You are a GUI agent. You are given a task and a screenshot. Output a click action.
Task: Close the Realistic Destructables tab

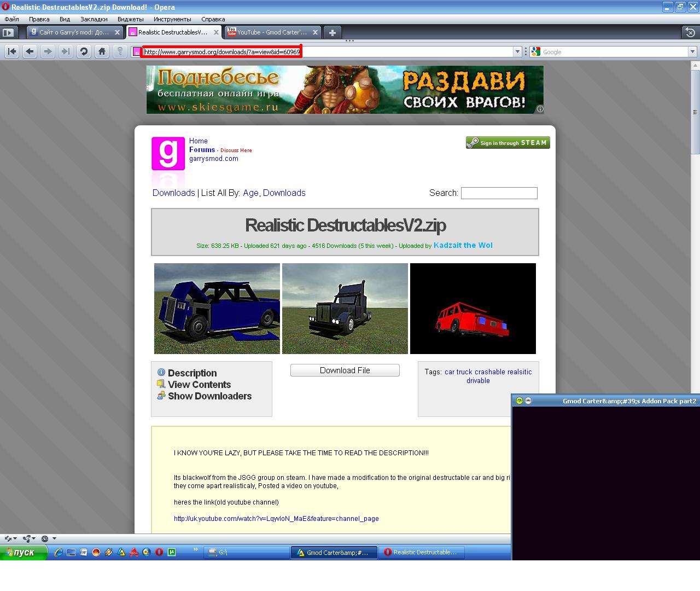point(216,32)
